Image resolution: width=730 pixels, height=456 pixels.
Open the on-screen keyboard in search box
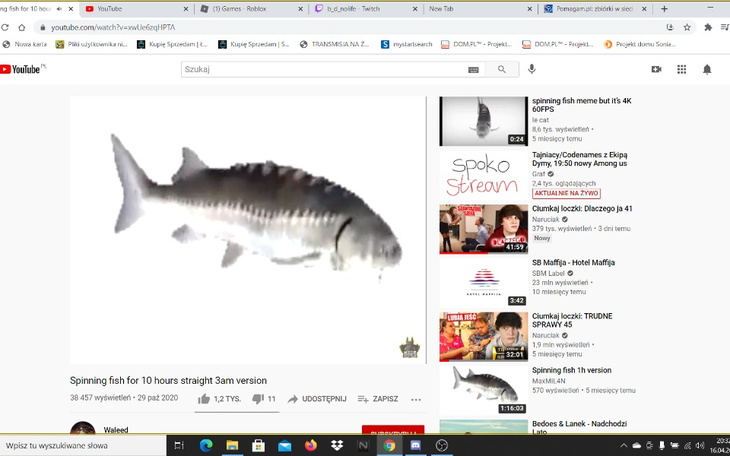473,70
